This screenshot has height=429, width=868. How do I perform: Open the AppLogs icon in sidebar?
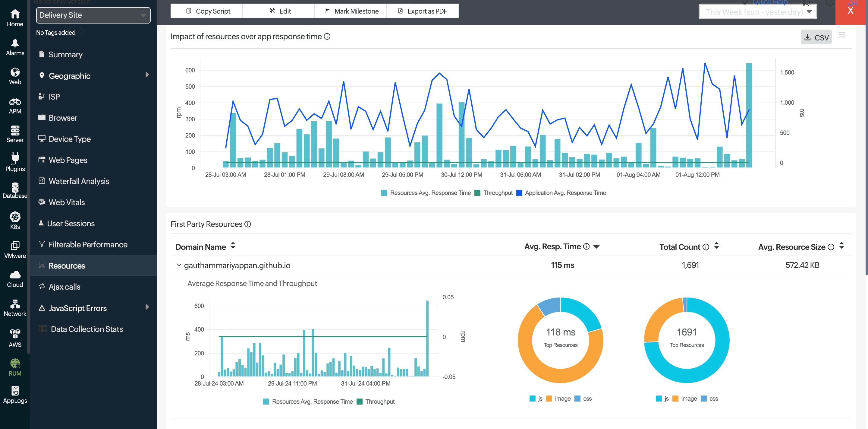tap(15, 391)
